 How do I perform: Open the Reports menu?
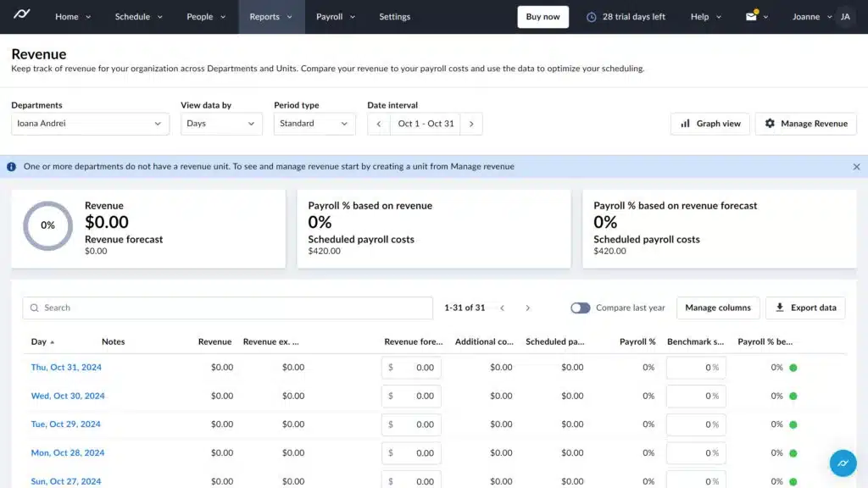[x=270, y=17]
